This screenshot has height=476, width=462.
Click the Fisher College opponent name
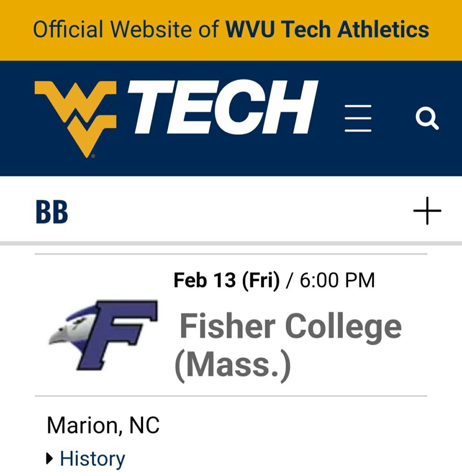pyautogui.click(x=290, y=326)
